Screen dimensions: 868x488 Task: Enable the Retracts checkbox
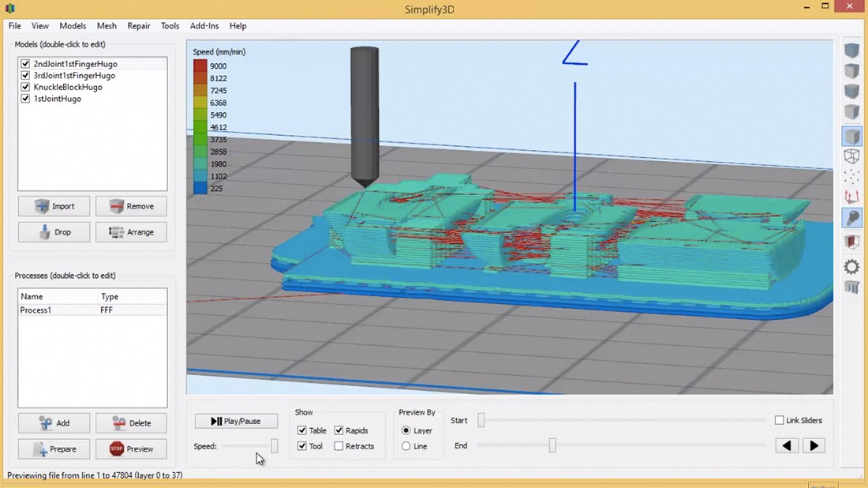pyautogui.click(x=339, y=446)
